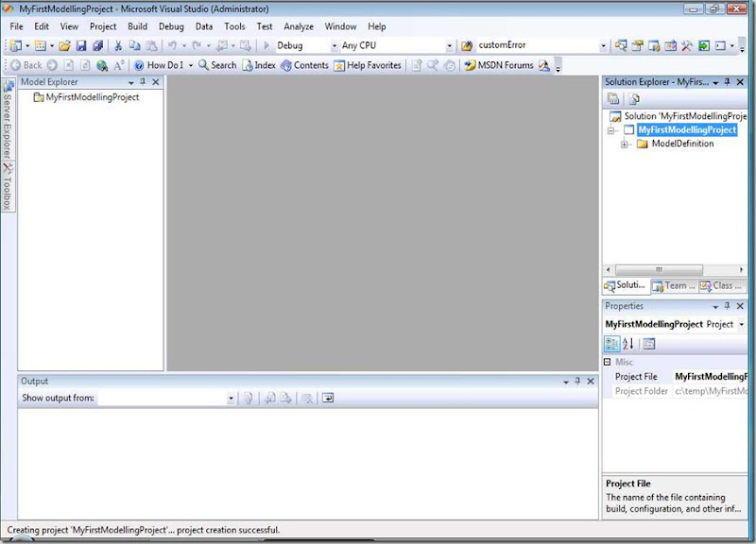
Task: Click the Ask a Question icon after MSDN Forums
Action: pyautogui.click(x=544, y=65)
